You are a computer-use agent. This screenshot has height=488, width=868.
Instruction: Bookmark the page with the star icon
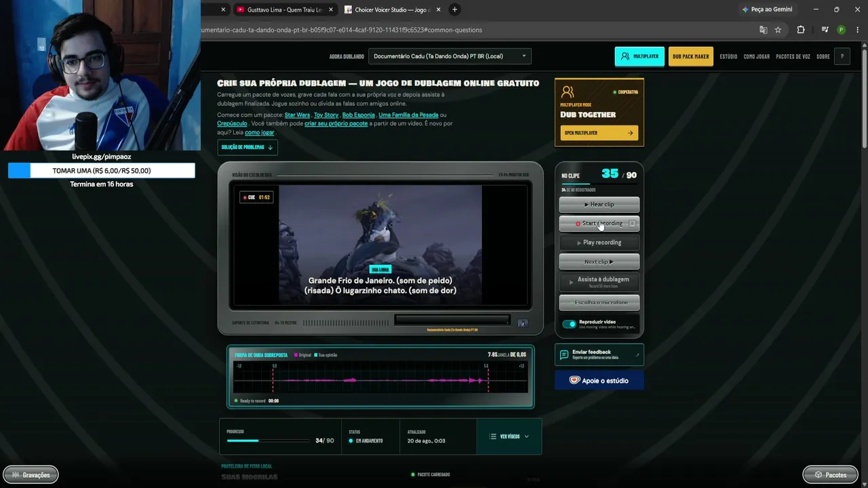(x=778, y=30)
